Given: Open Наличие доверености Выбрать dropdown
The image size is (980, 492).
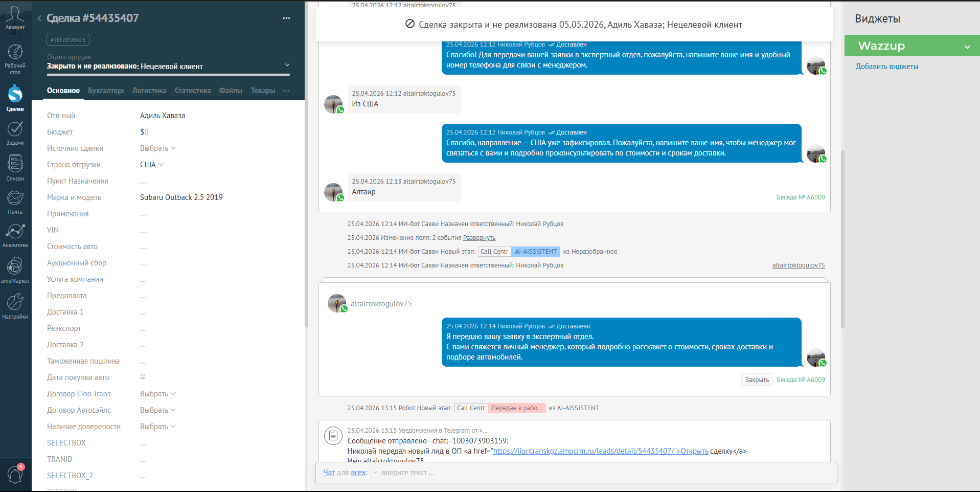Looking at the screenshot, I should 158,427.
